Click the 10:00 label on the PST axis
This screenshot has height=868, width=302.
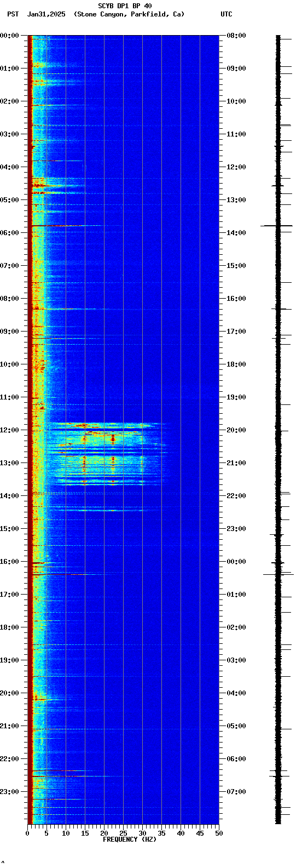point(9,364)
